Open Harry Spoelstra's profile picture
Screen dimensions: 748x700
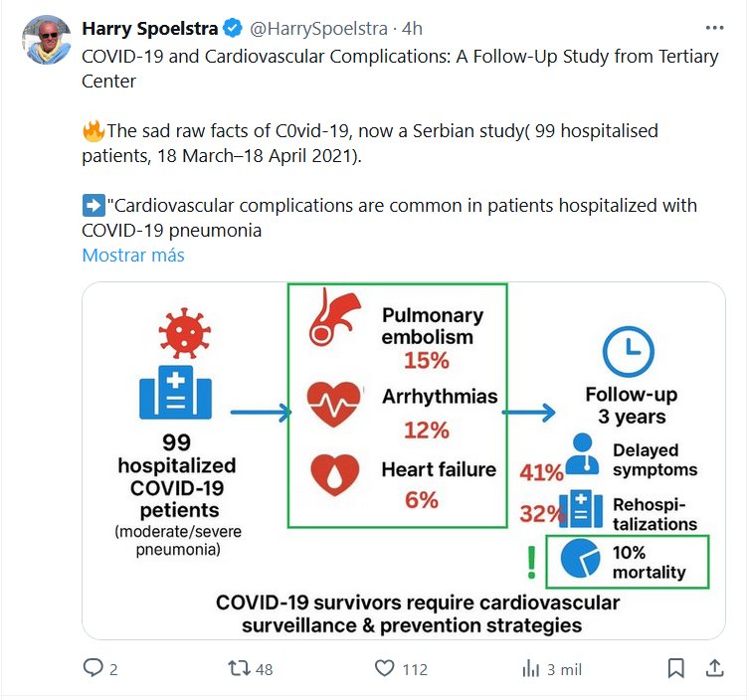click(46, 41)
